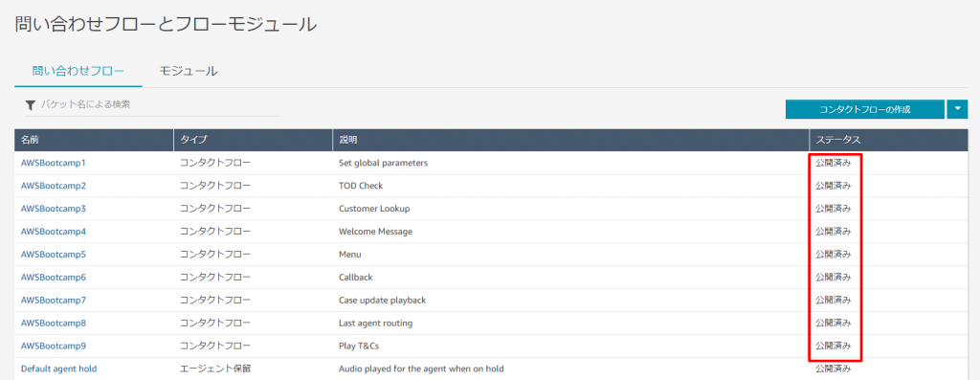Click the filter funnel icon
980x380 pixels.
30,105
